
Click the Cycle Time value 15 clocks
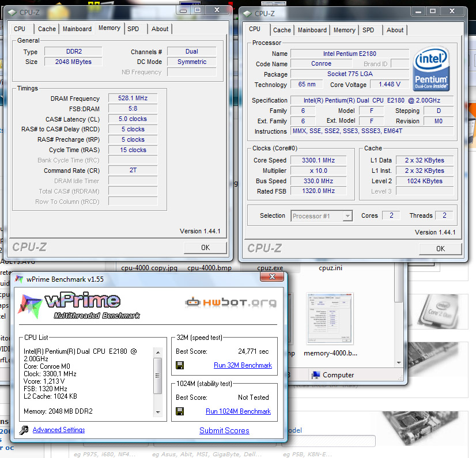(x=133, y=150)
